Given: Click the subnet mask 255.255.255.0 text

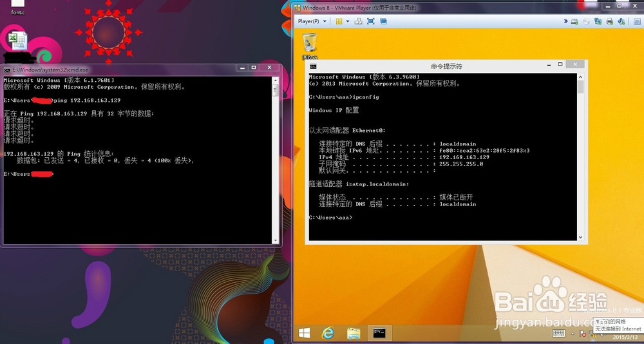Looking at the screenshot, I should click(x=461, y=164).
